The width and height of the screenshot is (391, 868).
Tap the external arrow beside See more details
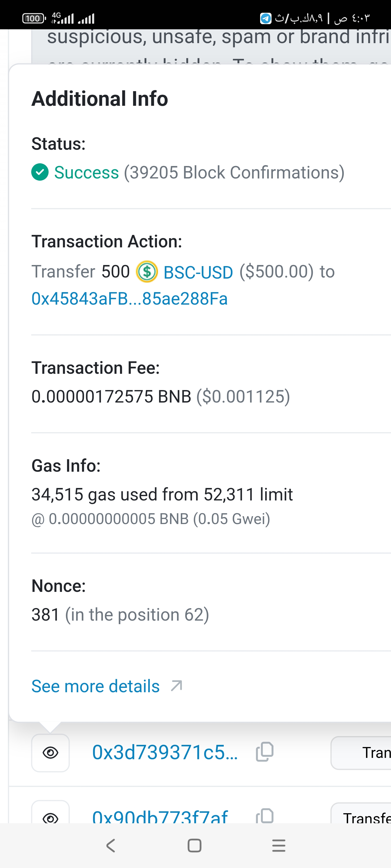(176, 686)
